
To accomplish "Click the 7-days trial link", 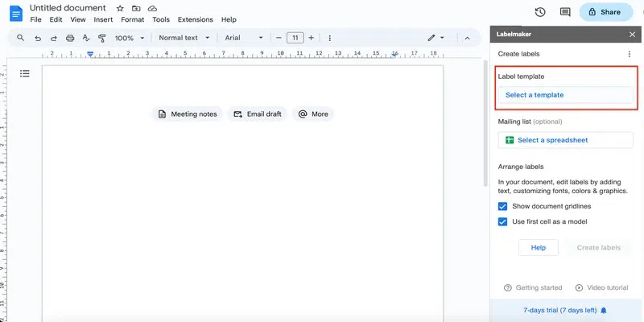I will (x=559, y=310).
